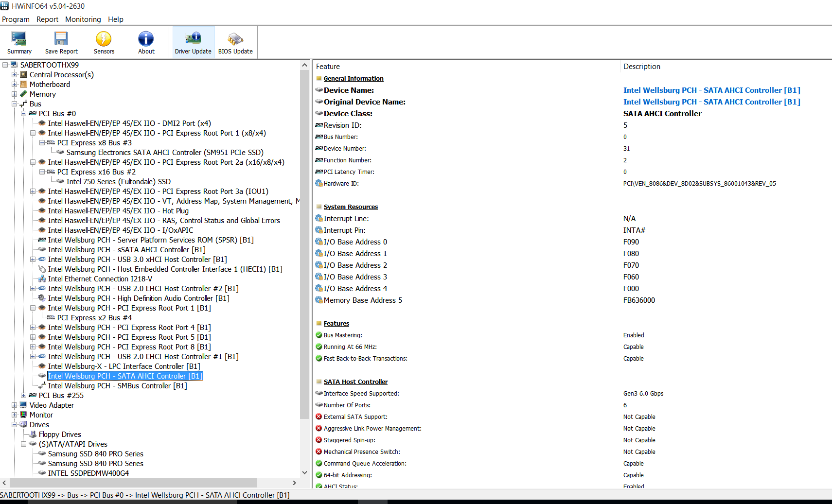This screenshot has height=504, width=832.
Task: Click the Features section header
Action: [336, 323]
